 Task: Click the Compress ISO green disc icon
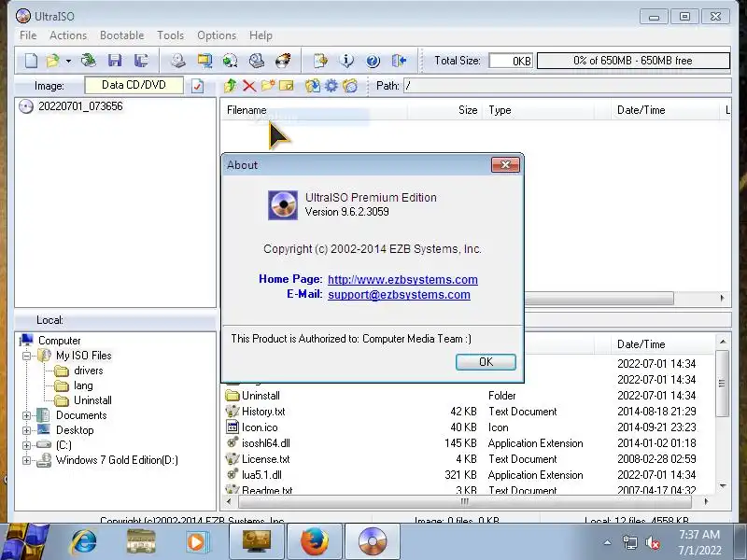click(x=230, y=61)
